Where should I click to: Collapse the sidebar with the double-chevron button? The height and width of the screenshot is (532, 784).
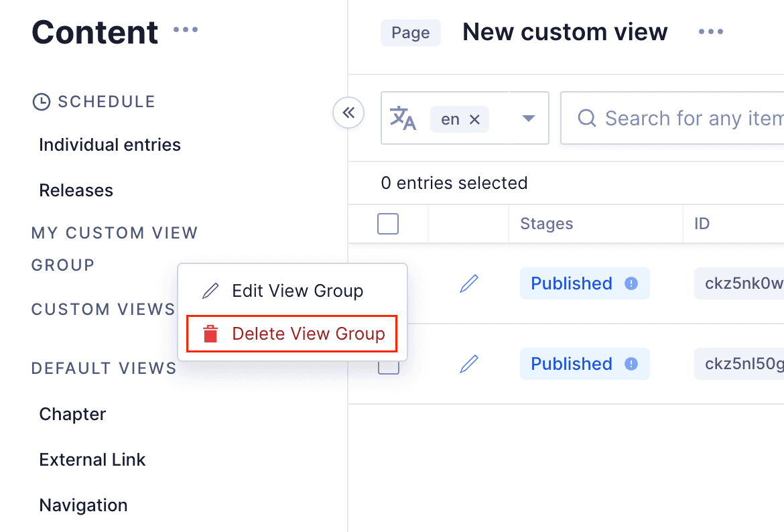coord(348,113)
